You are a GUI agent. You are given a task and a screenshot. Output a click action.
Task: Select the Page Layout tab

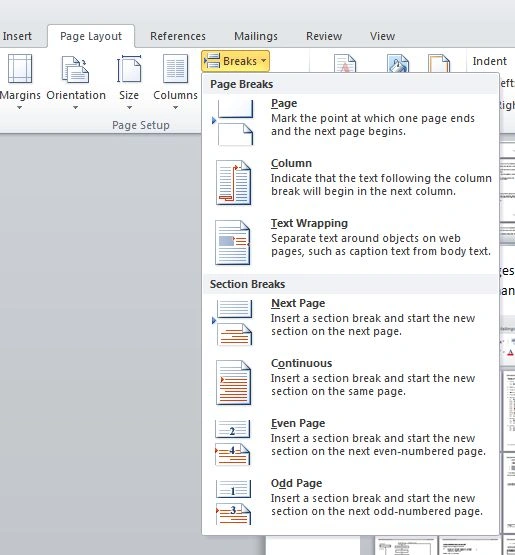[91, 36]
